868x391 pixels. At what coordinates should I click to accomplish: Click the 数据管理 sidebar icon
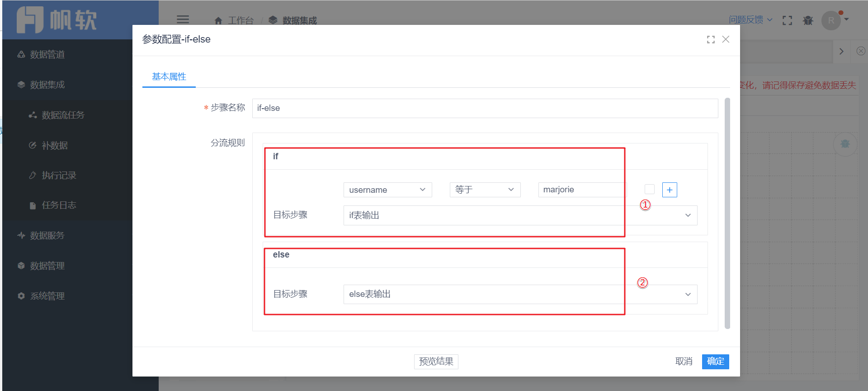(21, 266)
